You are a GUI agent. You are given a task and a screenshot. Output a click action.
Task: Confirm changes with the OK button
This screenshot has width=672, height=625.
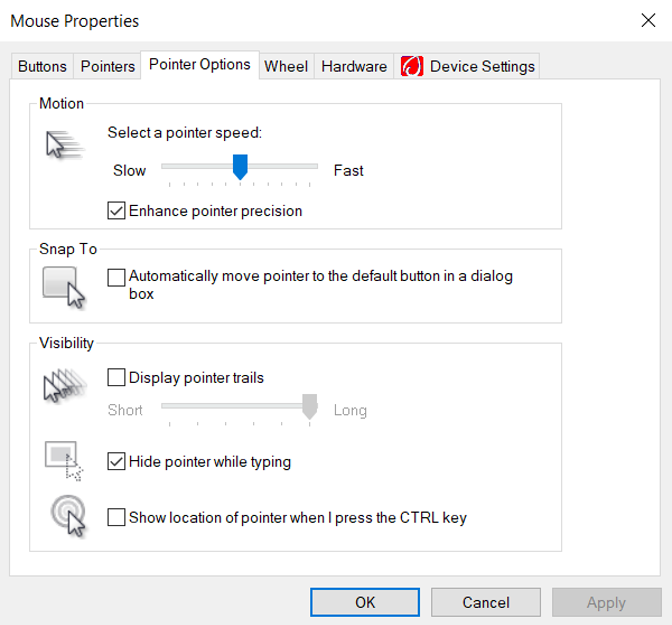pyautogui.click(x=365, y=602)
